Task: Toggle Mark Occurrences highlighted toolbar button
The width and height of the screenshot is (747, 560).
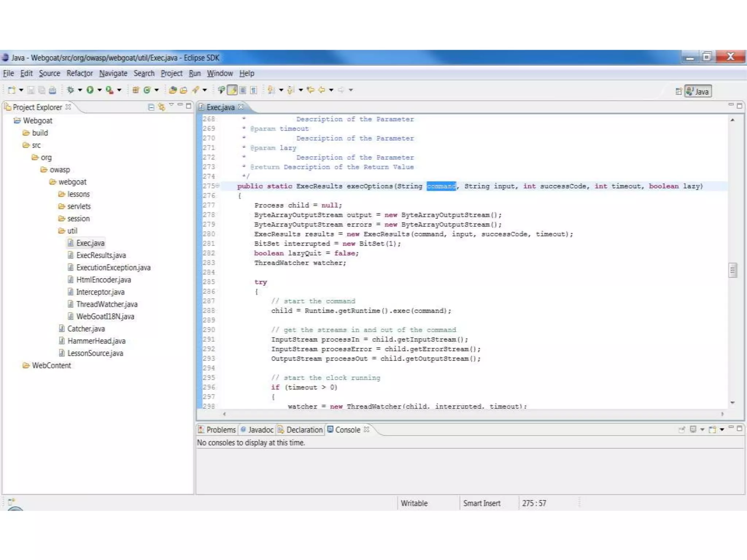Action: tap(232, 90)
